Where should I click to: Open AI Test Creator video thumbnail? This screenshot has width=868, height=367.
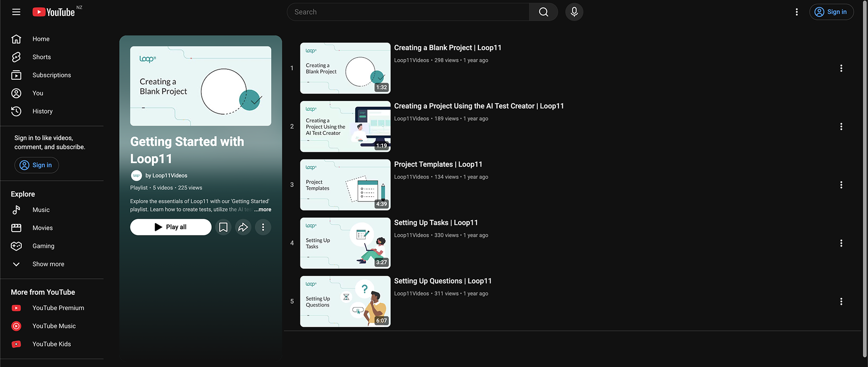point(345,126)
